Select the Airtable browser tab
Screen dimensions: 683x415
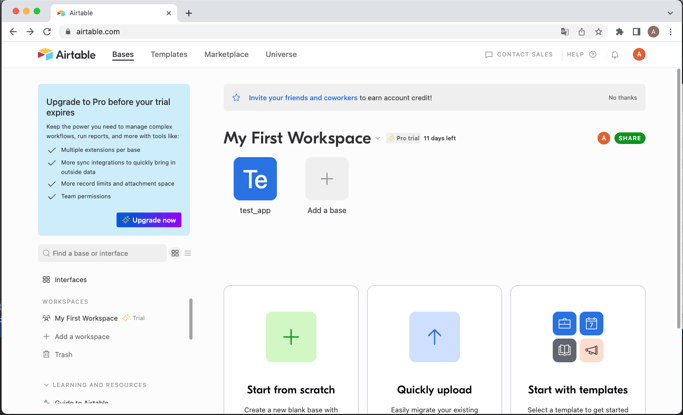(114, 13)
